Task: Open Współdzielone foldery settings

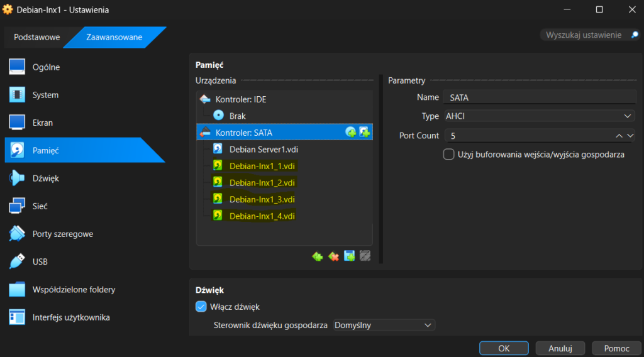Action: [x=74, y=290]
